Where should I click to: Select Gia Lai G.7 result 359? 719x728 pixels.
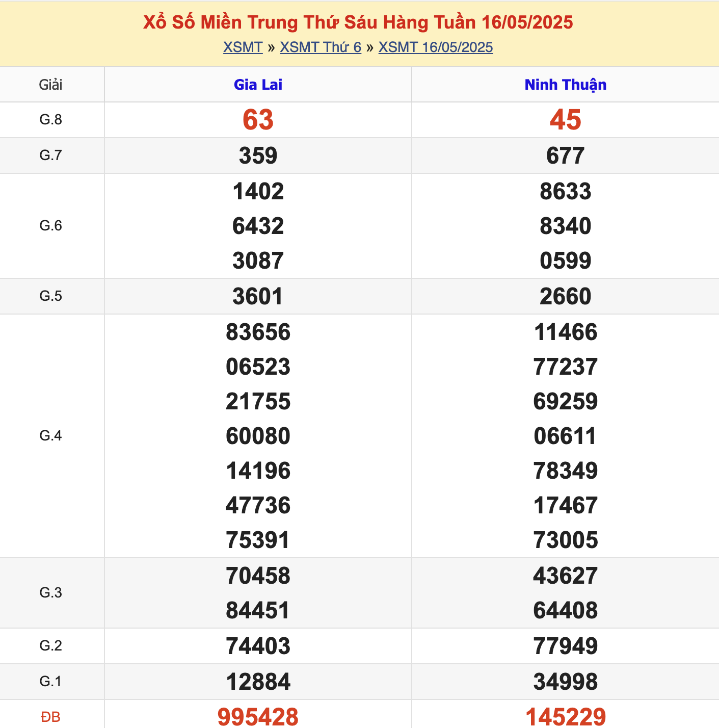click(258, 155)
